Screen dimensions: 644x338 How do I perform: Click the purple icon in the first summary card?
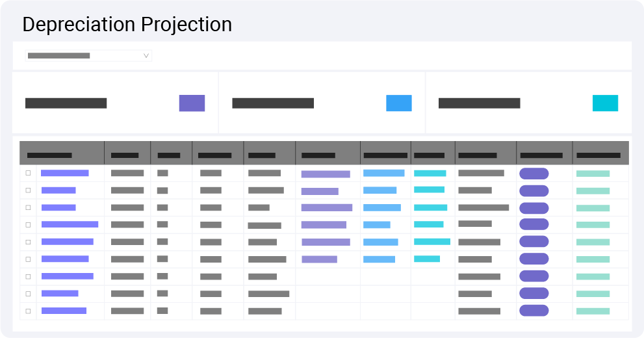pyautogui.click(x=192, y=103)
